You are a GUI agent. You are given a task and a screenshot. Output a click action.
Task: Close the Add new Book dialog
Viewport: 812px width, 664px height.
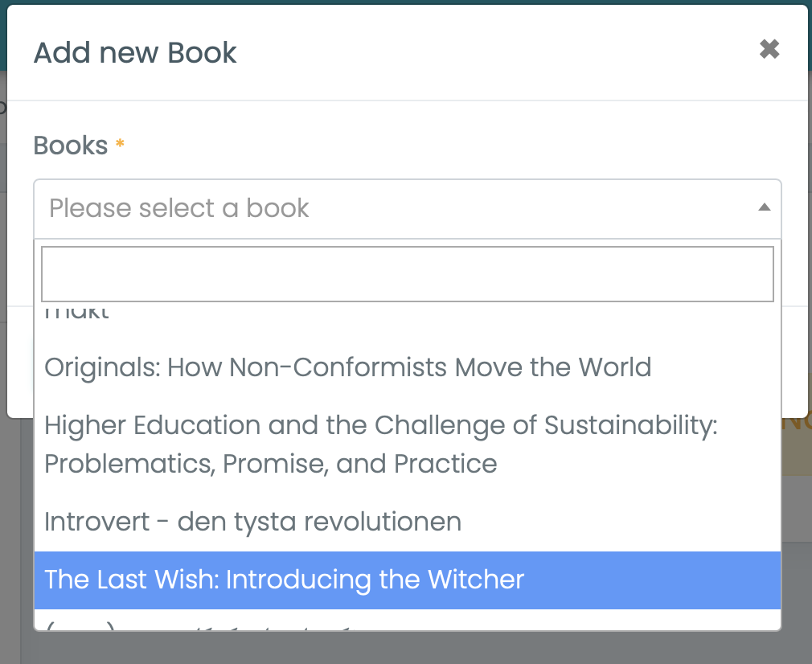(769, 50)
